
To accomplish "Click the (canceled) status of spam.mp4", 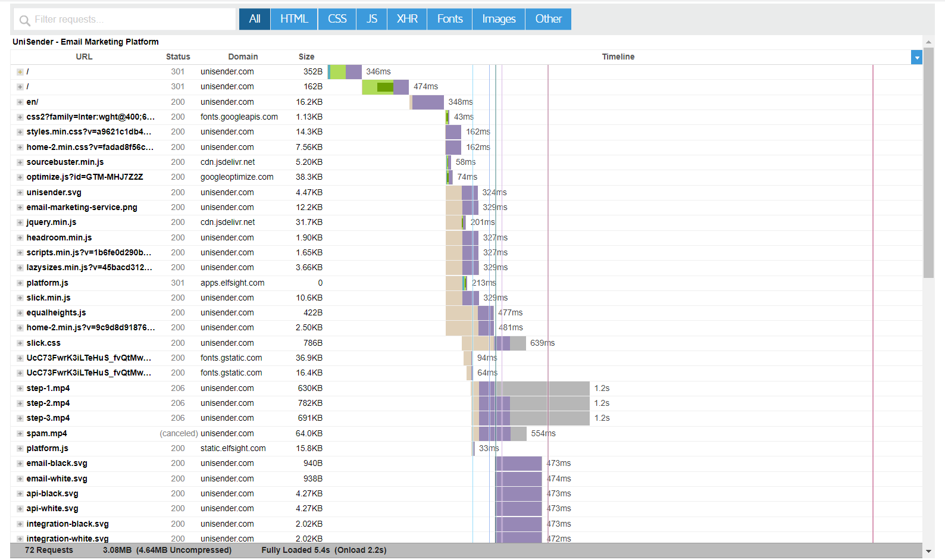I will 179,433.
